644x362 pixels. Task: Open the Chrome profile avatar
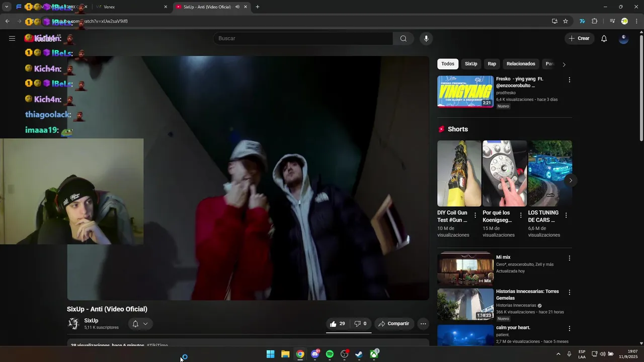[x=624, y=21]
